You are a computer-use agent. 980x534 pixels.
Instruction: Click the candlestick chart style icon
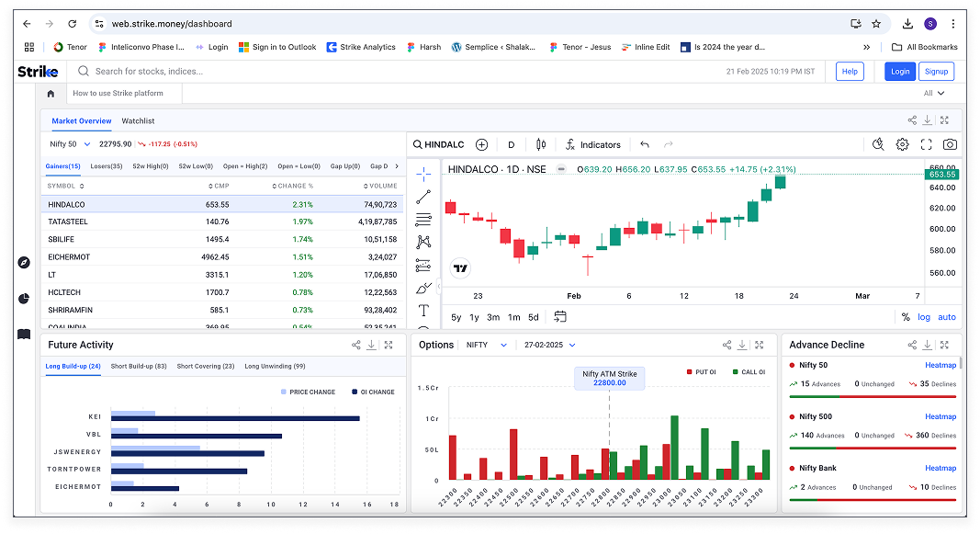pos(540,144)
